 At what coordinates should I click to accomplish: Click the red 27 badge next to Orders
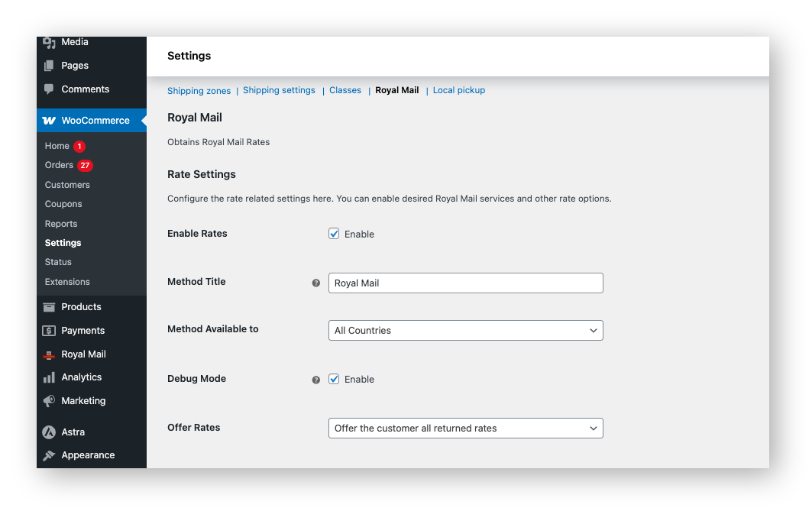click(85, 166)
